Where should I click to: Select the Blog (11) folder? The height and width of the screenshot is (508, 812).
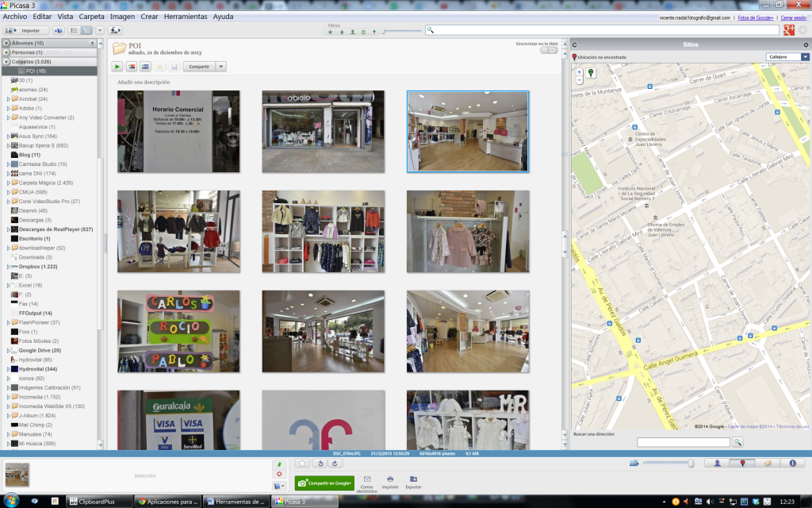[x=29, y=155]
